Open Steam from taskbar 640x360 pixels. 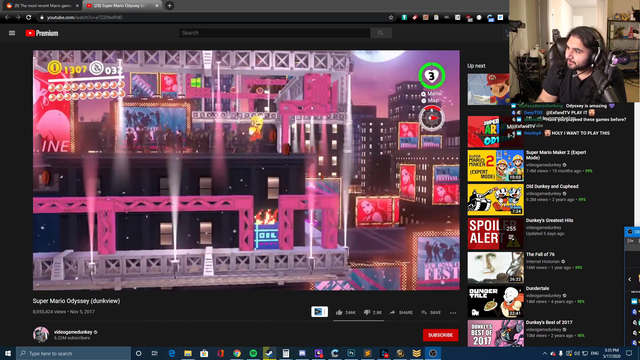pyautogui.click(x=269, y=353)
